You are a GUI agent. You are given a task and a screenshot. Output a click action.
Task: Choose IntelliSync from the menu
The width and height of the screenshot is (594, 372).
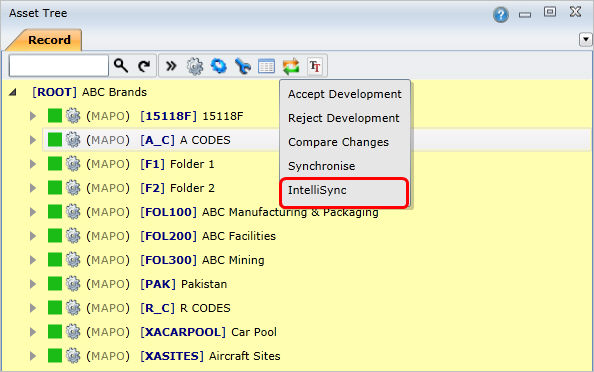pyautogui.click(x=345, y=191)
